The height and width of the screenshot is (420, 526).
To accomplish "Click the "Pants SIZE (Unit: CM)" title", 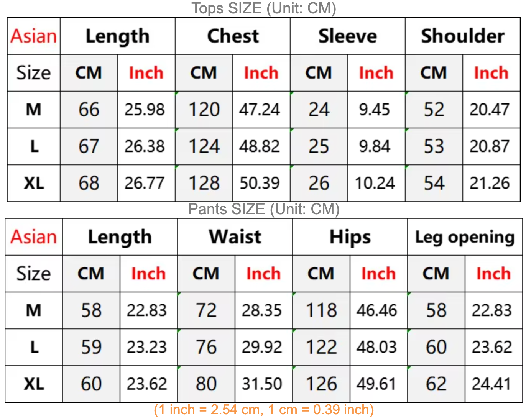I will (x=264, y=209).
